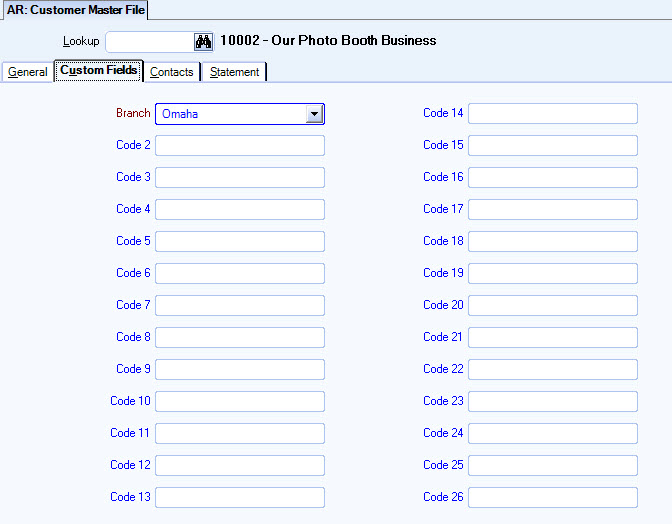
Task: Click the Branch combo box showing Omaha
Action: pos(230,114)
